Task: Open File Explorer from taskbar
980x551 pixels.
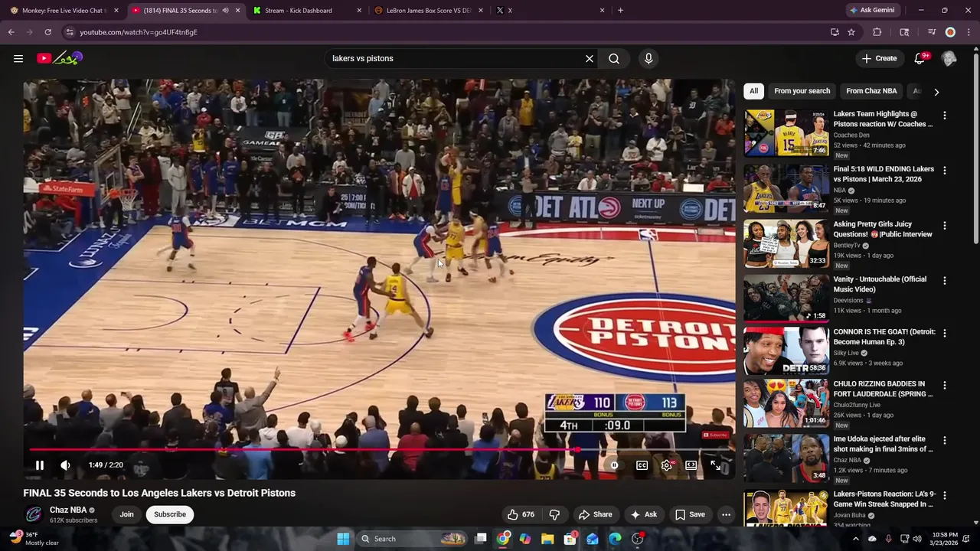Action: click(x=547, y=539)
